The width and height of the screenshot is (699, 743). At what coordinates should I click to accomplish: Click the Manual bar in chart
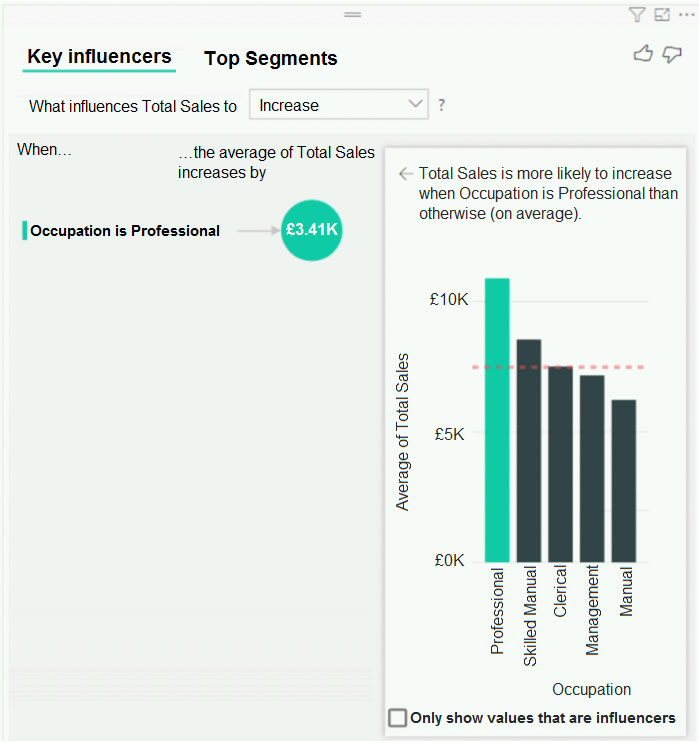pos(624,481)
